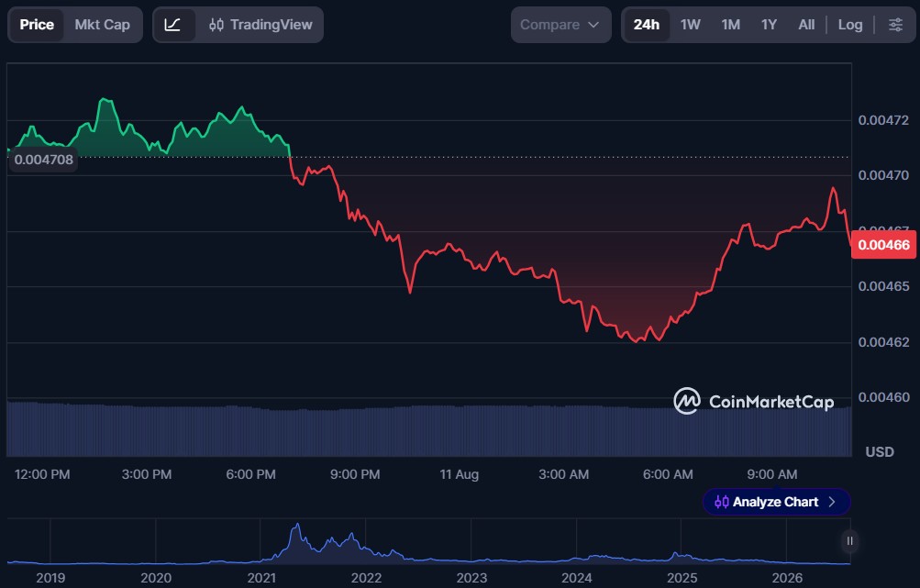The image size is (920, 588).
Task: Click the 3:00 AM time label
Action: pyautogui.click(x=564, y=474)
